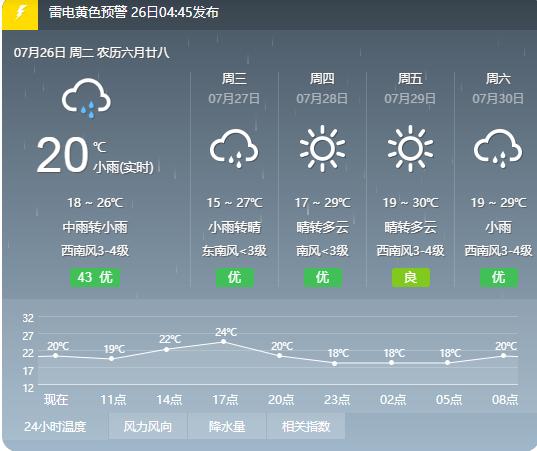Click the 小雨(实时) live condition label
537x451 pixels.
[x=124, y=167]
